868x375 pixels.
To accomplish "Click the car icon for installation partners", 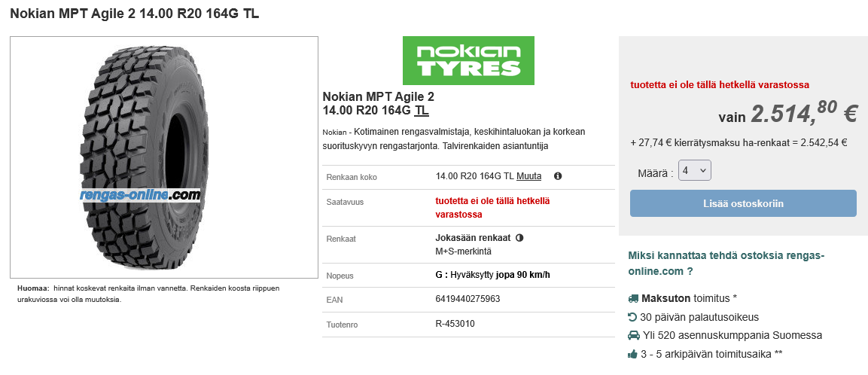I will click(633, 336).
